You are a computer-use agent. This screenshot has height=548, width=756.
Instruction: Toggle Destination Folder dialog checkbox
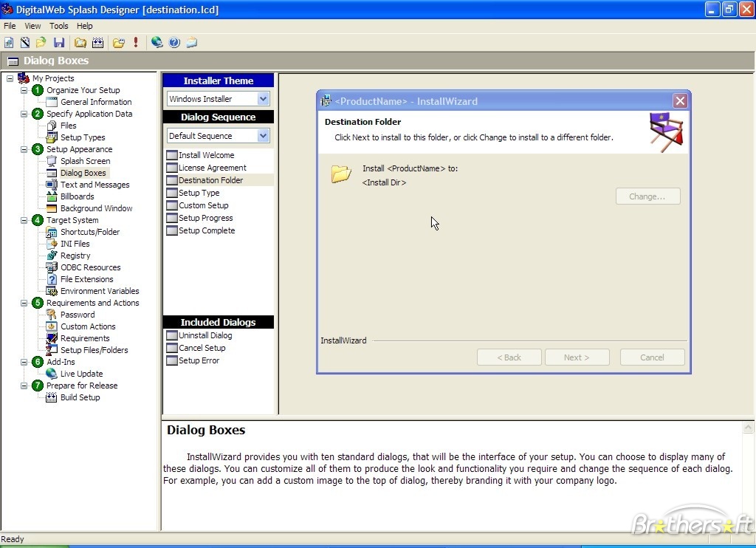pos(171,180)
